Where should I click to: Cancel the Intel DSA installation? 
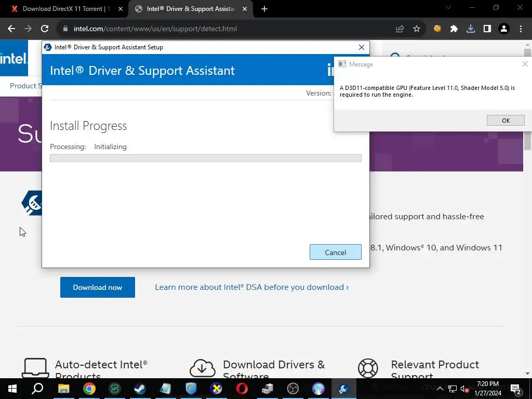(335, 252)
